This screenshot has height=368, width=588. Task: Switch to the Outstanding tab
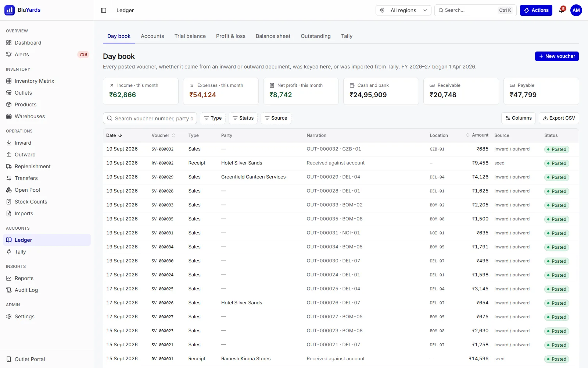point(316,36)
